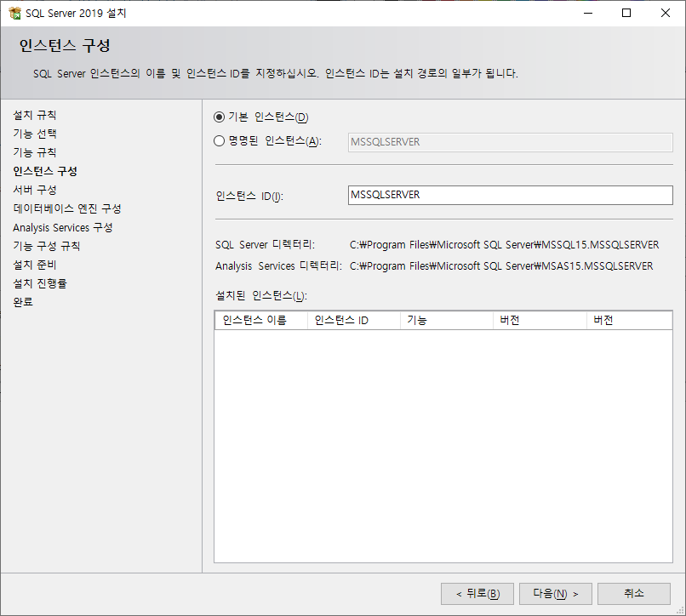Click the disabled named instance field
Viewport: 686px width, 616px height.
(x=510, y=142)
